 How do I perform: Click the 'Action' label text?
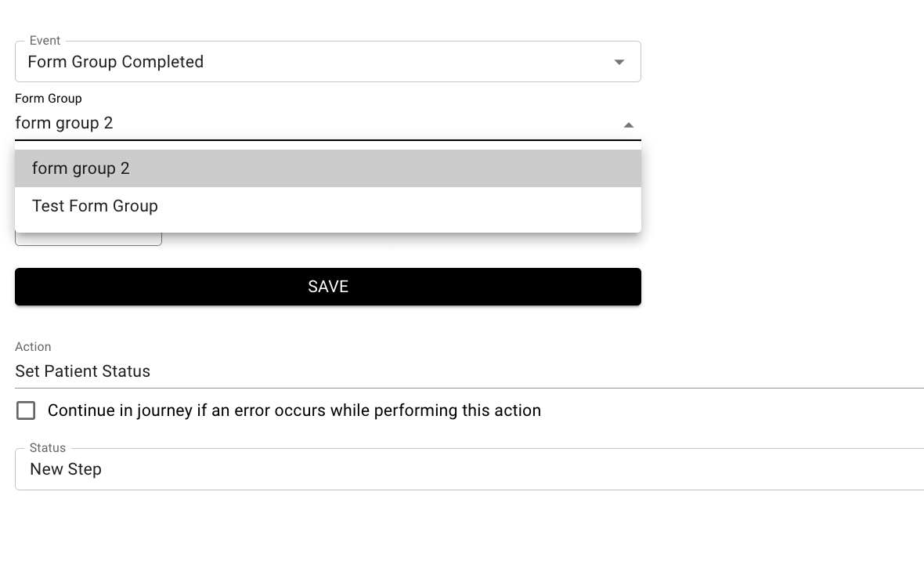click(x=33, y=347)
